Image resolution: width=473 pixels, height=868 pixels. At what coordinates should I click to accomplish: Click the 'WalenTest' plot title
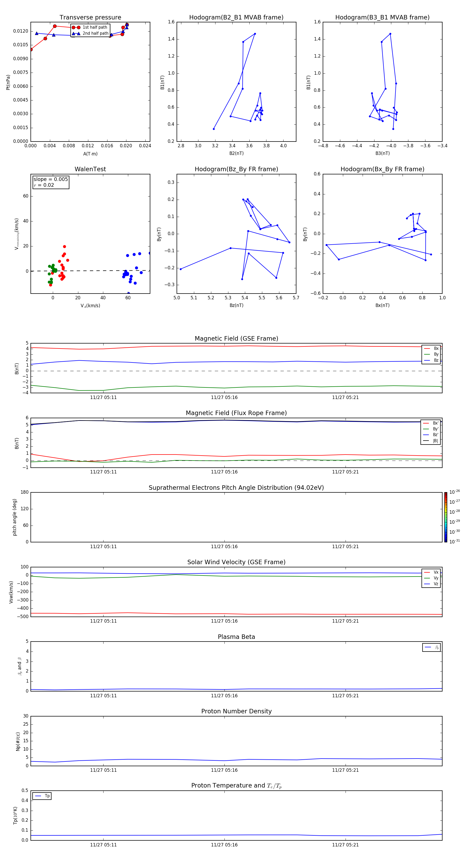tap(90, 169)
